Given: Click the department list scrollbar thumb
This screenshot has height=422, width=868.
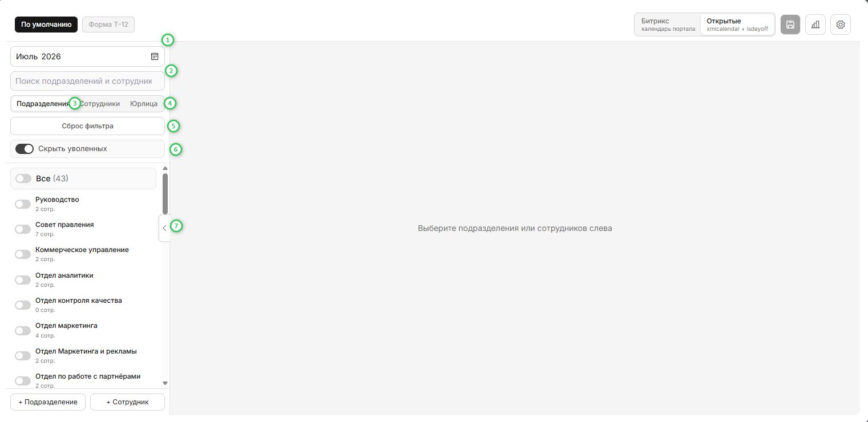Looking at the screenshot, I should (x=165, y=194).
